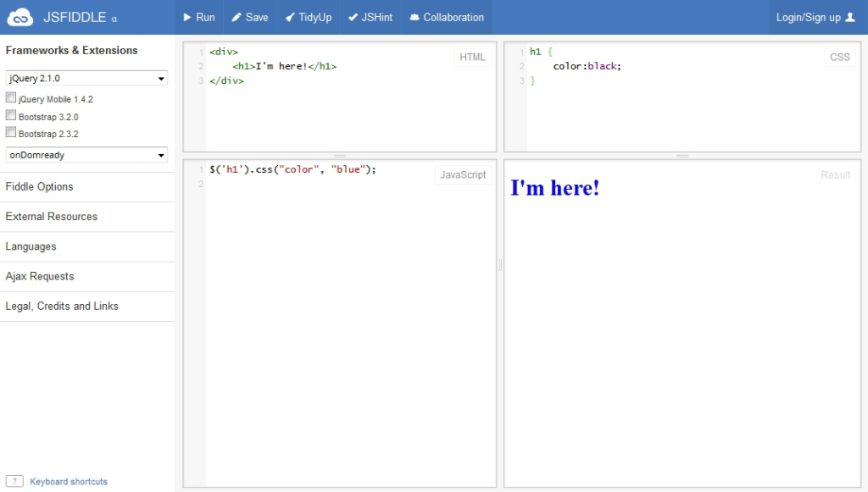Click the Collaboration cloud icon
868x492 pixels.
(415, 17)
